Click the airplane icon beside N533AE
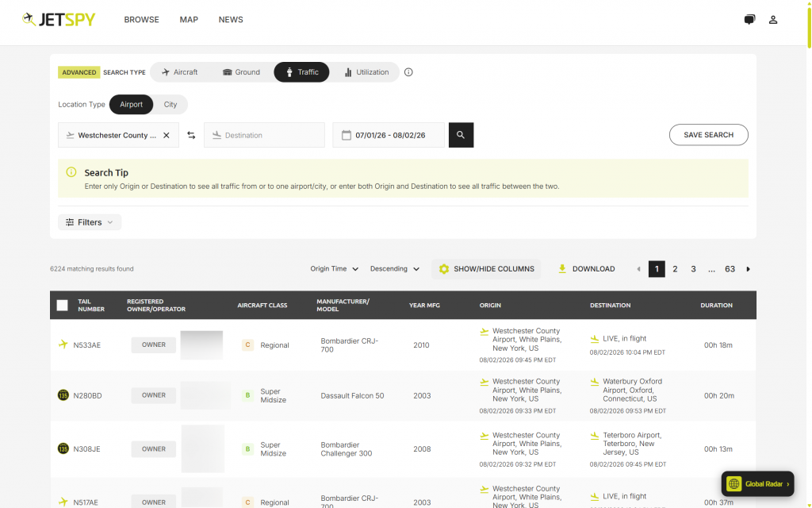812x508 pixels. point(63,344)
